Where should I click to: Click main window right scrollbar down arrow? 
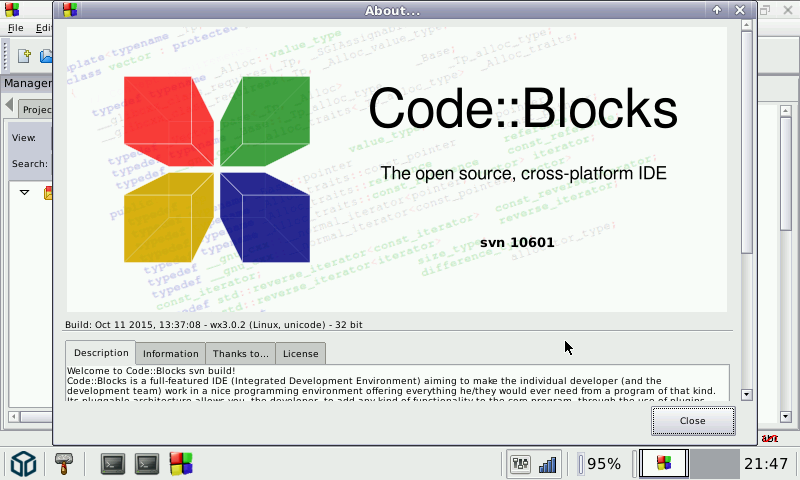(786, 417)
